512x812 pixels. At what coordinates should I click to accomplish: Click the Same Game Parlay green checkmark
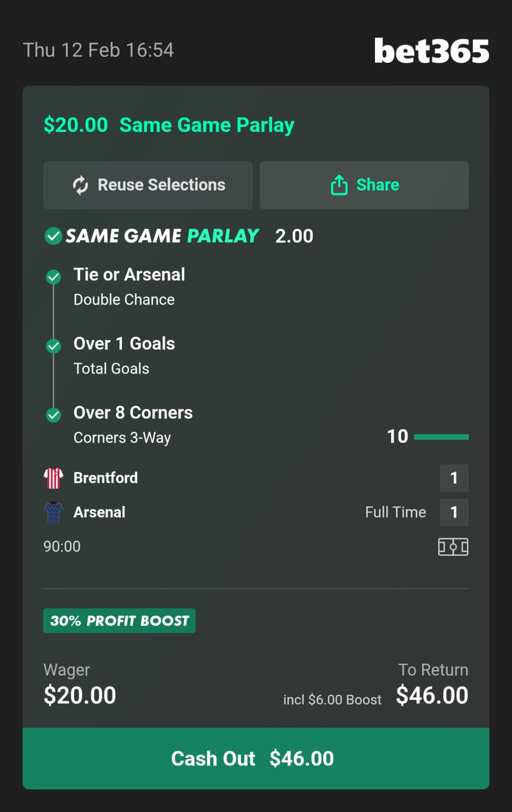tap(53, 236)
